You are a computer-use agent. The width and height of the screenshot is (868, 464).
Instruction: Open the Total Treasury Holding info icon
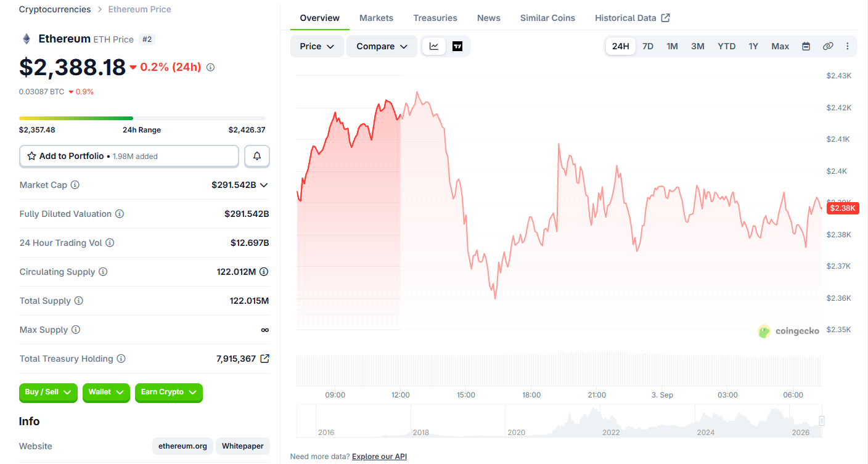pos(121,359)
